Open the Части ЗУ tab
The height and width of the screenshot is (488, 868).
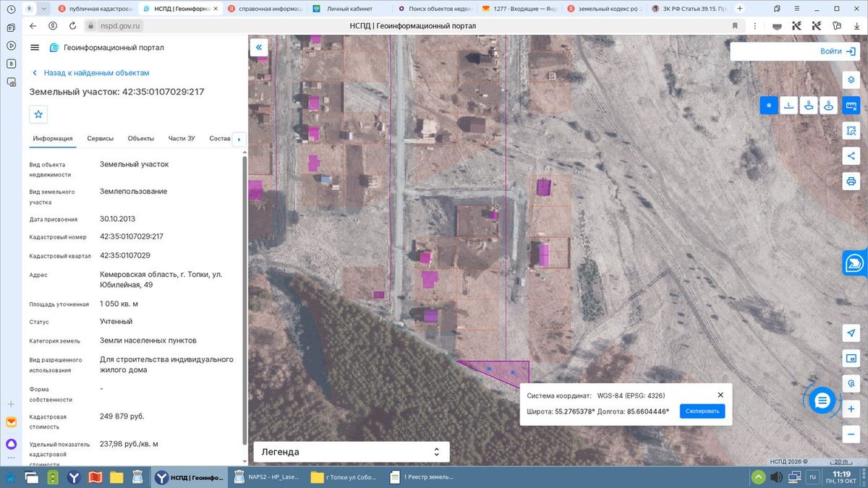tap(182, 138)
